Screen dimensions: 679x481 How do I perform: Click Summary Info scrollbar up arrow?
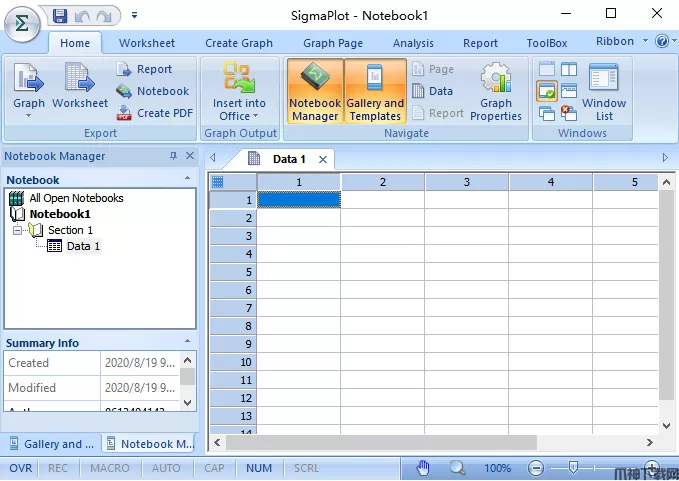coord(188,360)
